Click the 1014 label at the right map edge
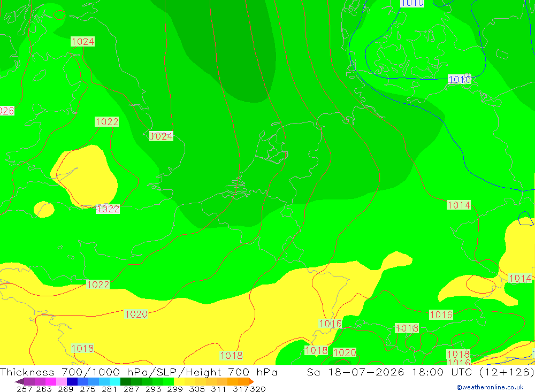This screenshot has height=392, width=535. 520,279
